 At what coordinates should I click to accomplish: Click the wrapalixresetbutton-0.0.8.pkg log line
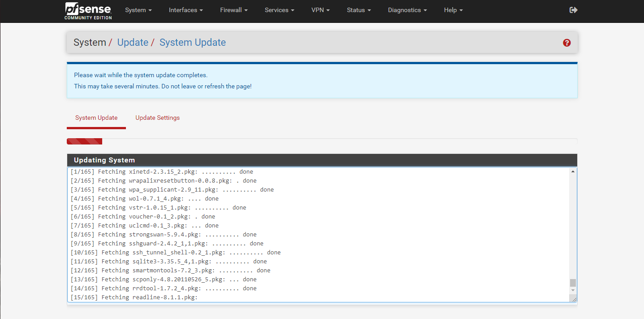[164, 181]
